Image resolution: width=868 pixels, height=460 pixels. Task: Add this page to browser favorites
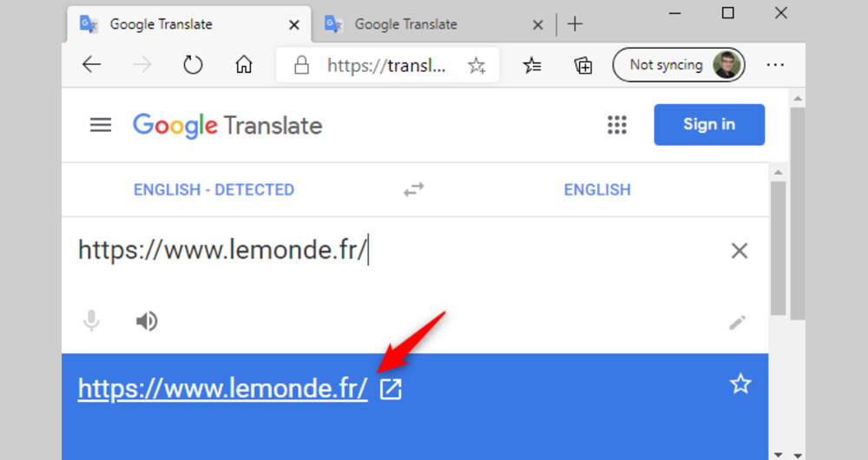coord(477,65)
